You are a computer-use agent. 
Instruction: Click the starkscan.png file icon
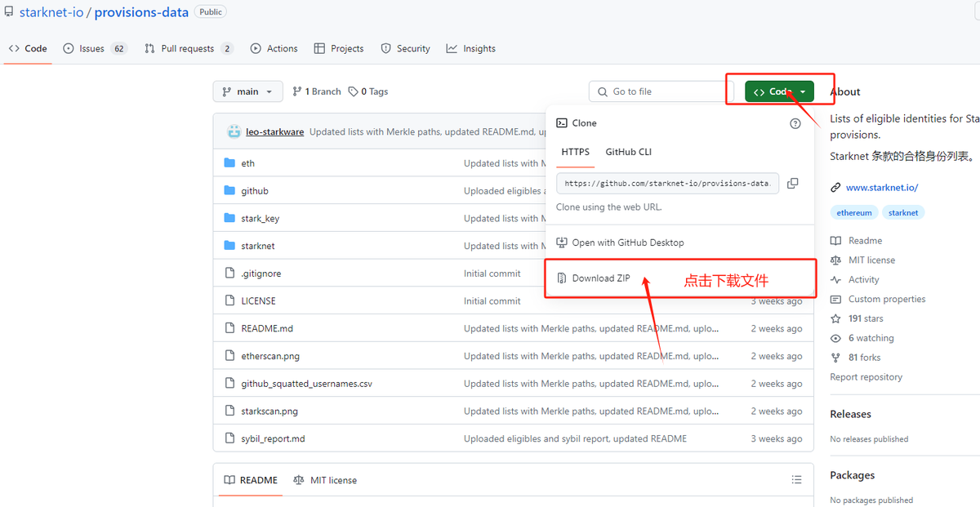(x=229, y=411)
